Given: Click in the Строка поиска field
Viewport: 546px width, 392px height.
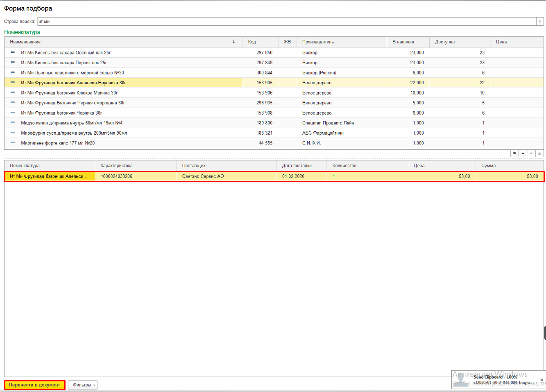Looking at the screenshot, I should click(x=287, y=22).
